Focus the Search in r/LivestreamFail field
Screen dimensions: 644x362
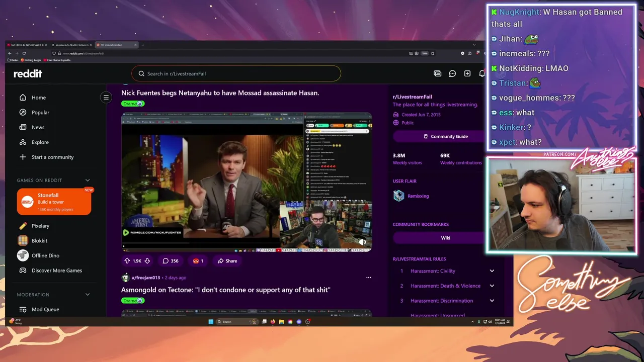pos(236,73)
